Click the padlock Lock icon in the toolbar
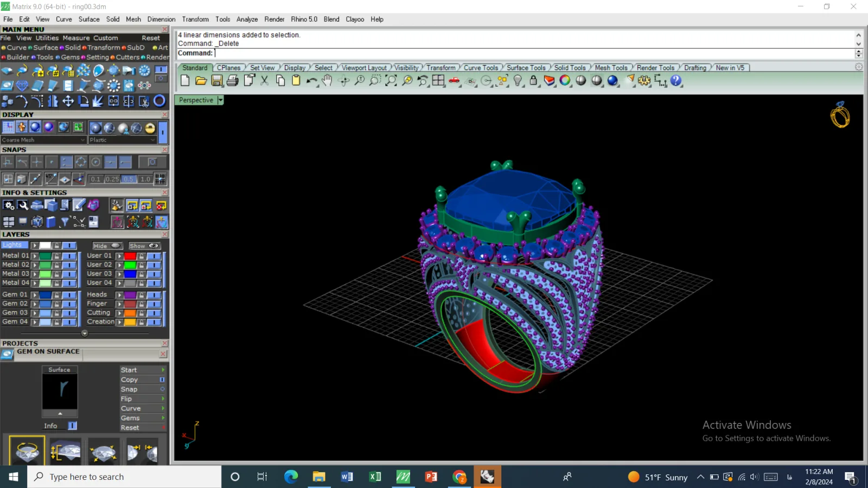This screenshot has height=488, width=868. pyautogui.click(x=533, y=81)
